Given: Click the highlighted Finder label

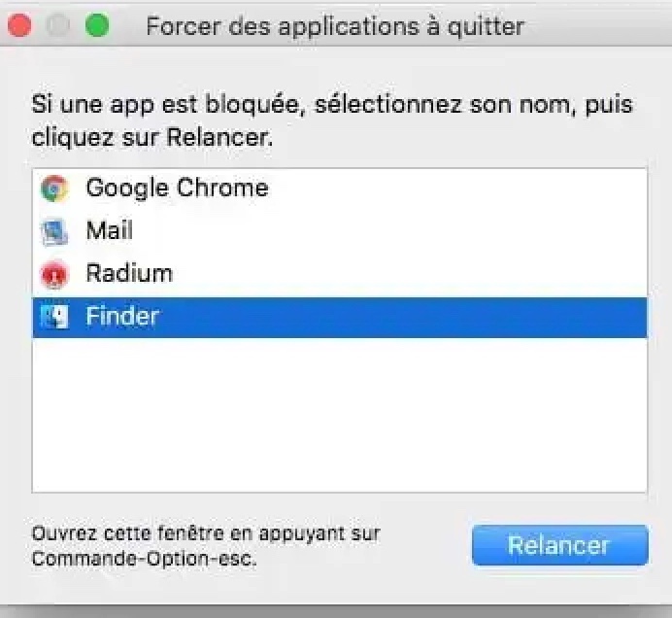Looking at the screenshot, I should pos(121,317).
